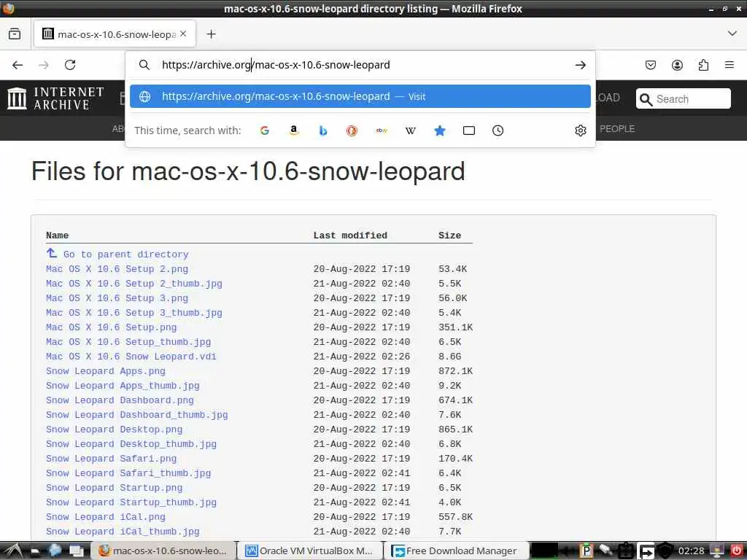Search this time with eBay

click(x=381, y=131)
